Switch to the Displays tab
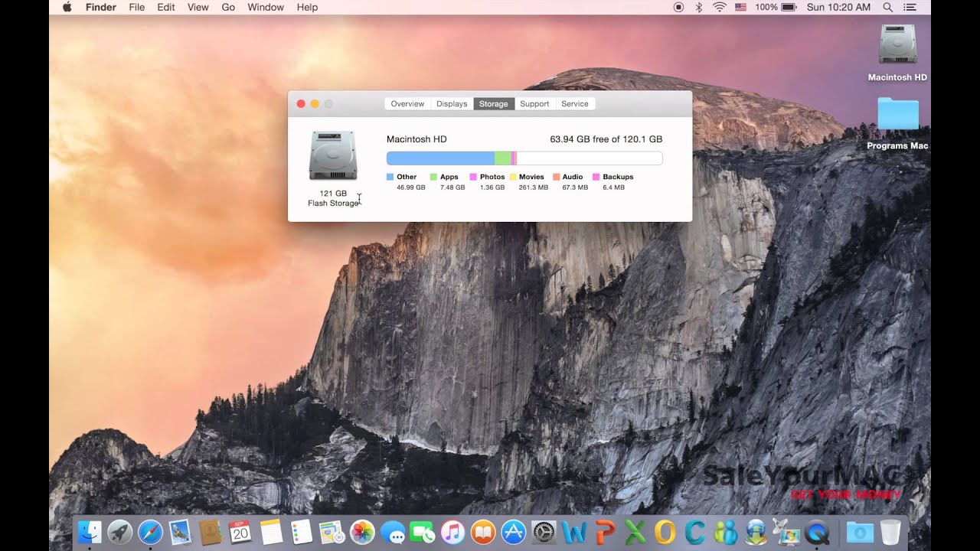 [x=452, y=104]
